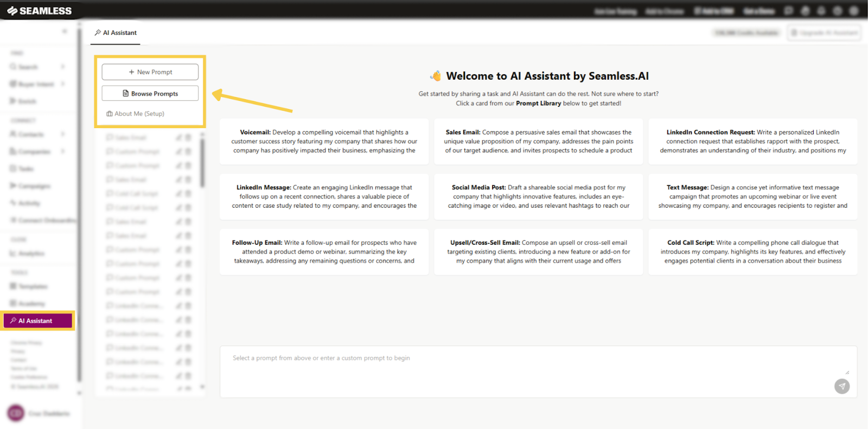Select the AI Assistant tab
Image resolution: width=868 pixels, height=429 pixels.
click(x=116, y=33)
